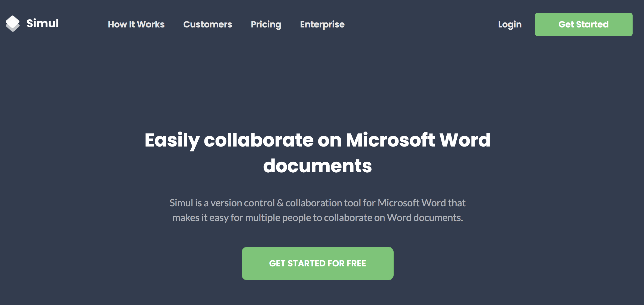644x305 pixels.
Task: Navigate to the Enterprise page
Action: tap(322, 24)
